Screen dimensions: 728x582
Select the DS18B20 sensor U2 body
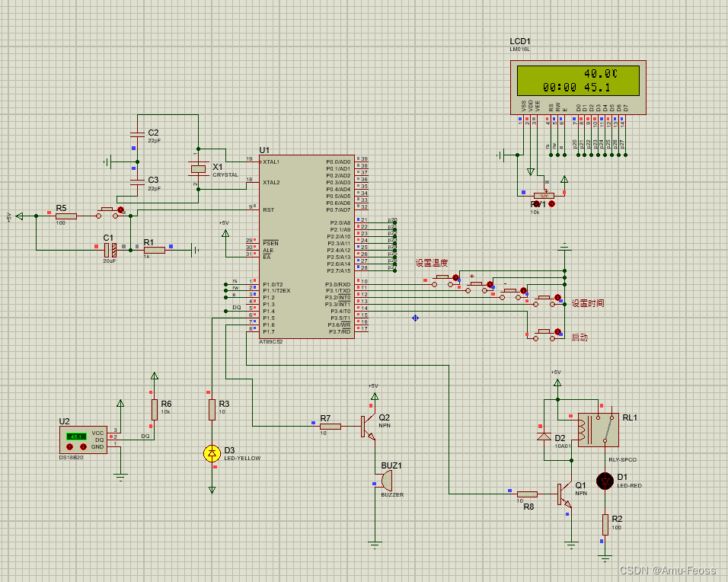pos(84,440)
